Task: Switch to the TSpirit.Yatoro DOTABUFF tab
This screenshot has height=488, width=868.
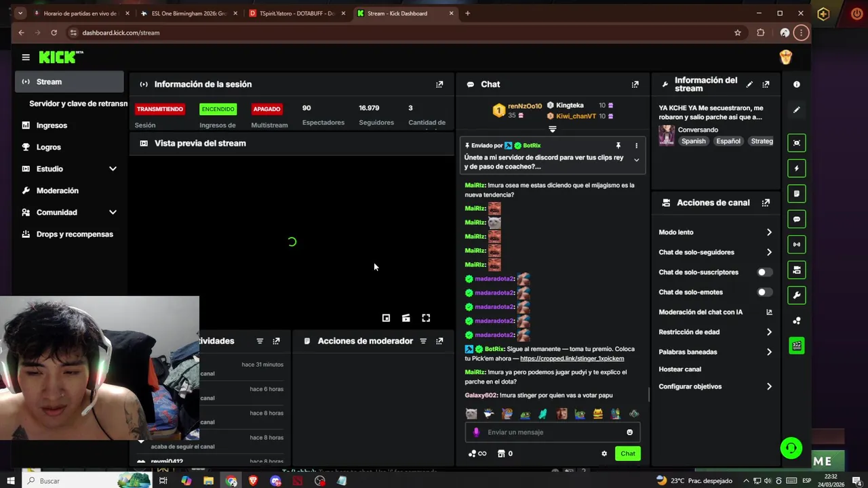Action: coord(296,13)
